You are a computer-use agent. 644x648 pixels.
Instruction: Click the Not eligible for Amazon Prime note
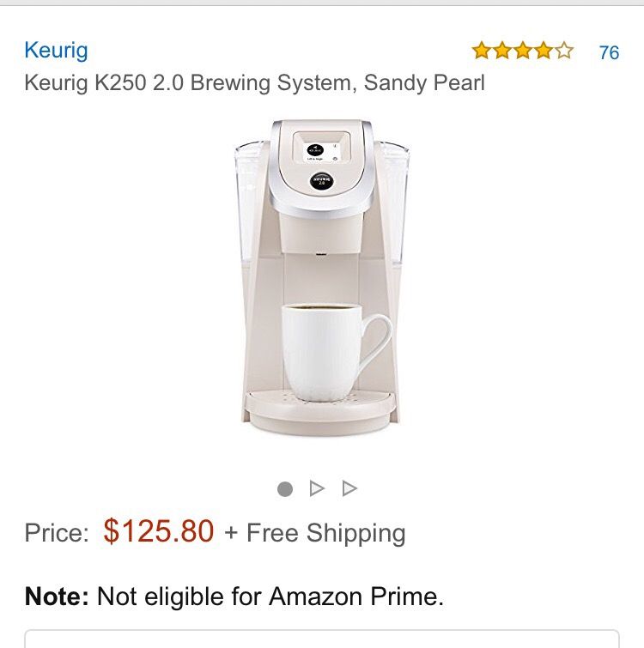tap(234, 597)
